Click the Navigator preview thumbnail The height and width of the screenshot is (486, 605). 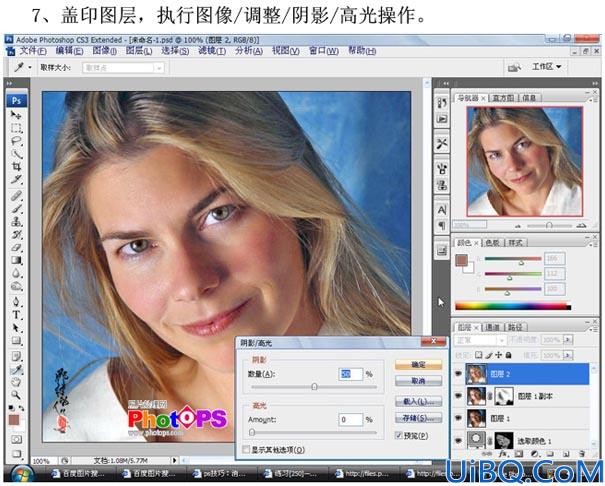coord(524,161)
